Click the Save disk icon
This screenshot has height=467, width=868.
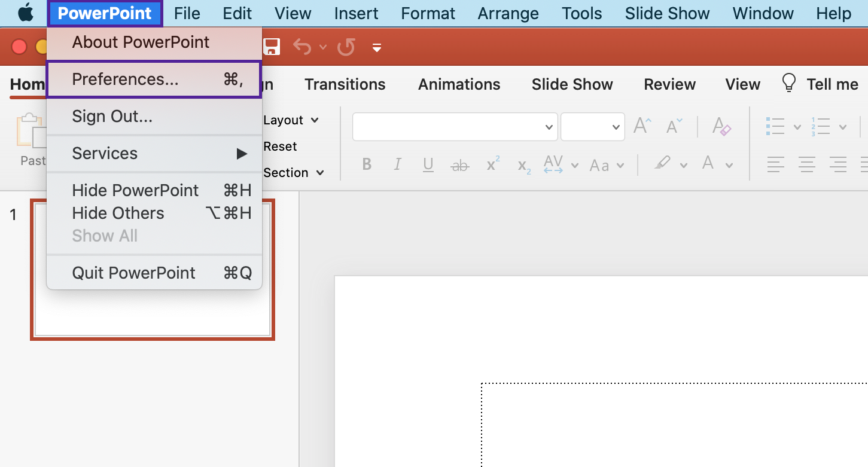pos(272,47)
